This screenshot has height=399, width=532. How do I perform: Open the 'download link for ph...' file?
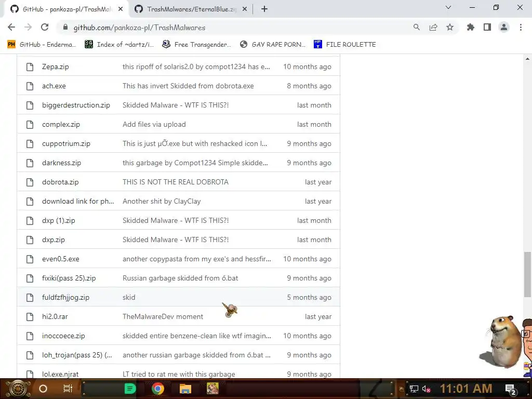[78, 201]
